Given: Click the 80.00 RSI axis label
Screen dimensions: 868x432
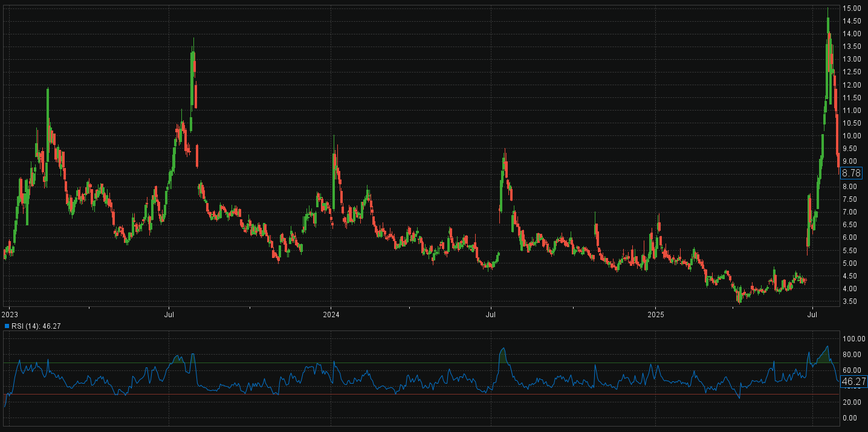Looking at the screenshot, I should tap(852, 355).
